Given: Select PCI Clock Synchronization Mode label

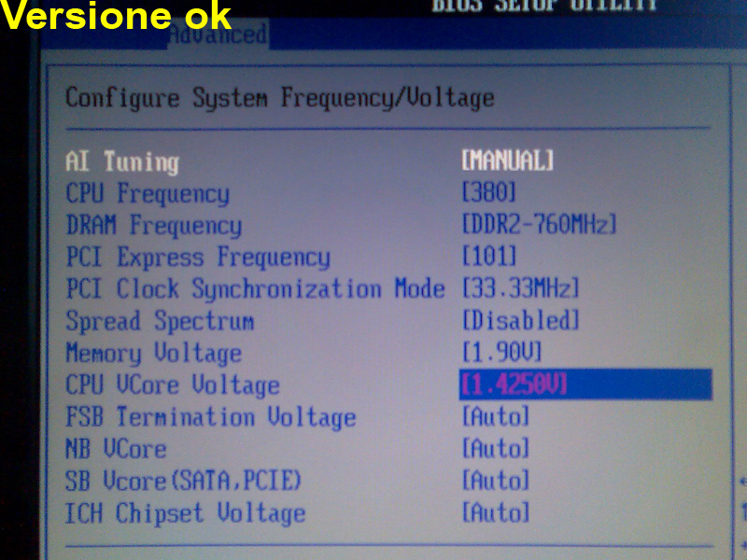Looking at the screenshot, I should [x=255, y=288].
